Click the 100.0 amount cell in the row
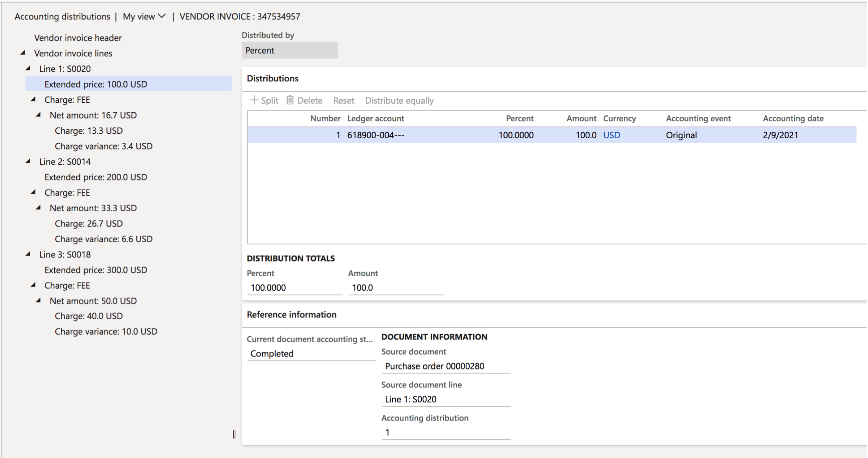 [x=586, y=135]
